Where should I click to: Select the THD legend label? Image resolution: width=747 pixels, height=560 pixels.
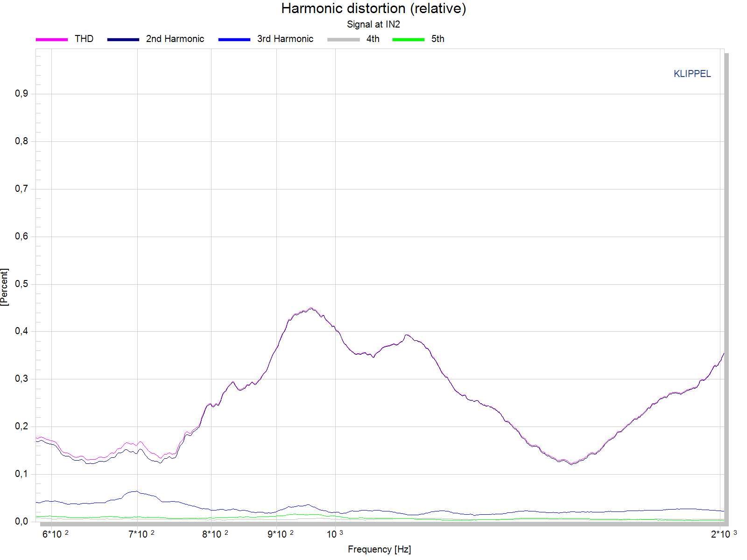click(84, 39)
